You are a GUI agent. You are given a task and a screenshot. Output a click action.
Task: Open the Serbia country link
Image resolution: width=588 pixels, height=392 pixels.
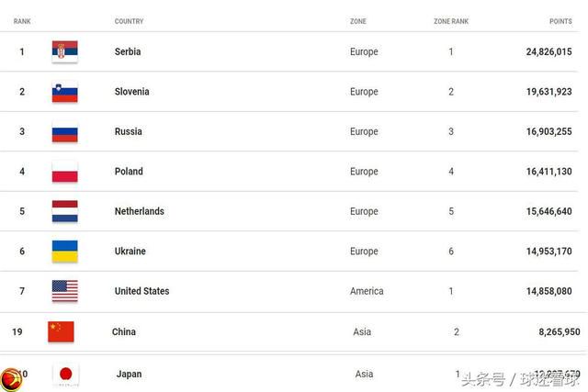coord(128,51)
